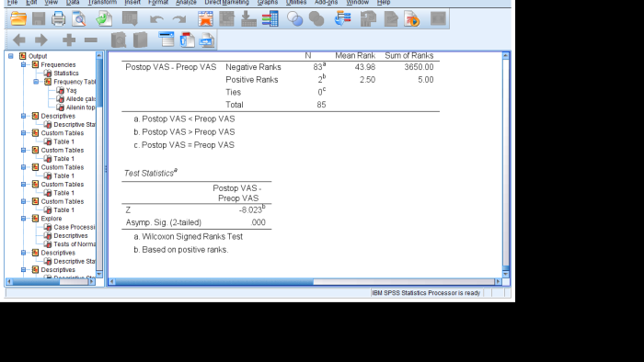Open the File menu

pos(12,3)
